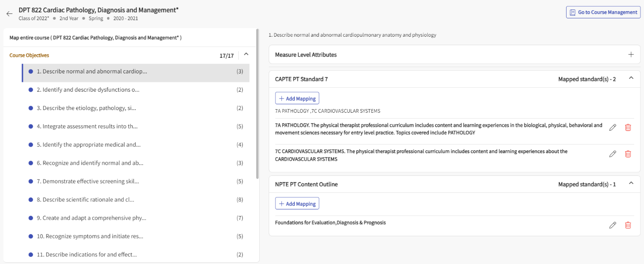This screenshot has width=644, height=264.
Task: Add Mapping under NPTE PT Content Outline
Action: [x=297, y=204]
